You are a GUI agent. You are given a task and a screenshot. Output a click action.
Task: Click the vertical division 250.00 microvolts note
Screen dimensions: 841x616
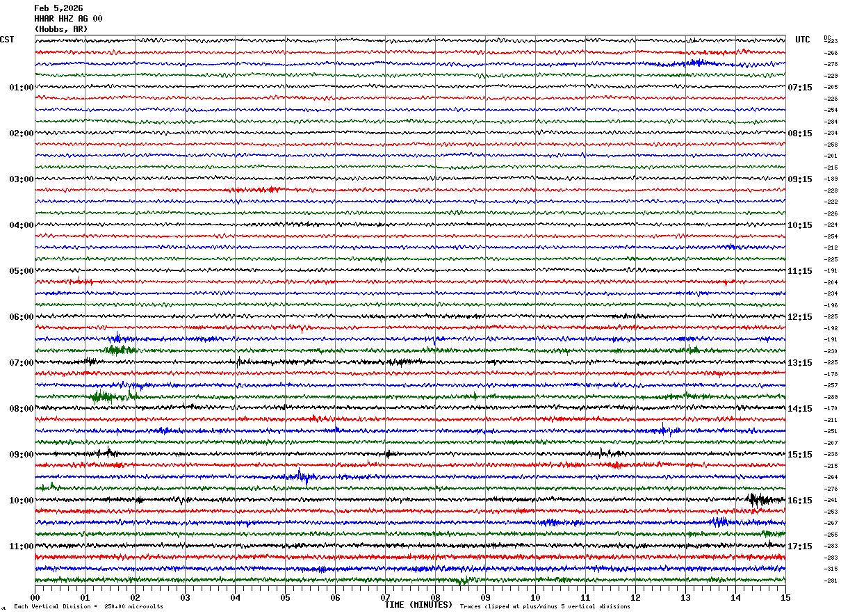pos(88,607)
